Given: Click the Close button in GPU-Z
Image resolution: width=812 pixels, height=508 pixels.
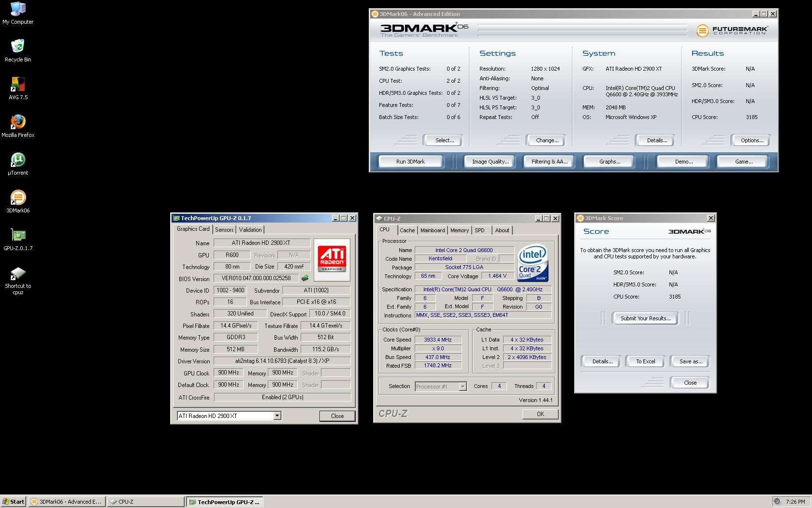Looking at the screenshot, I should click(x=337, y=416).
